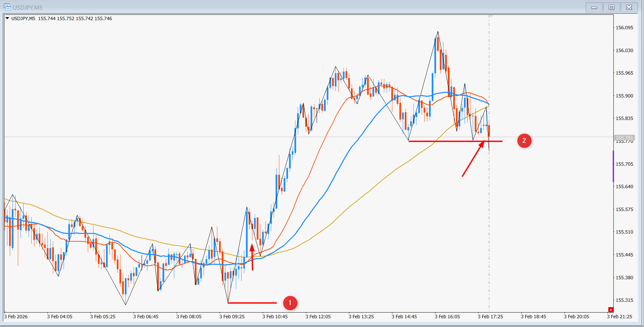Open the chart menu triangle beside USDJPY,M5

tap(7, 18)
